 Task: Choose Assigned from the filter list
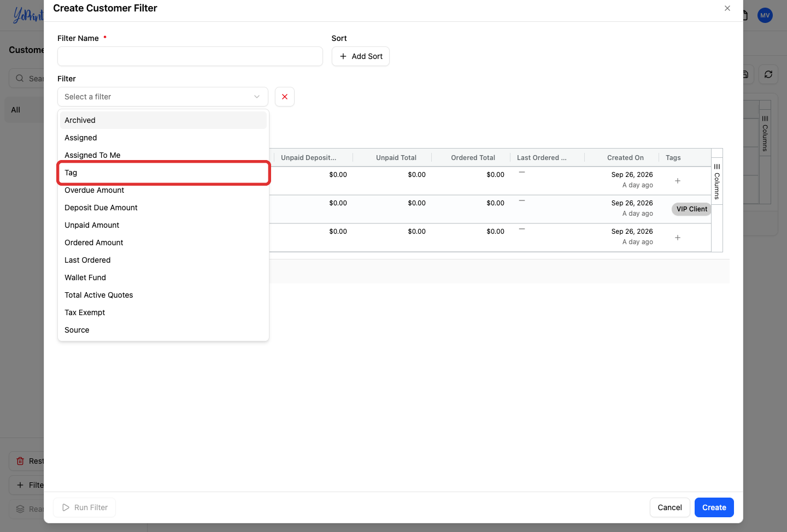(x=163, y=138)
